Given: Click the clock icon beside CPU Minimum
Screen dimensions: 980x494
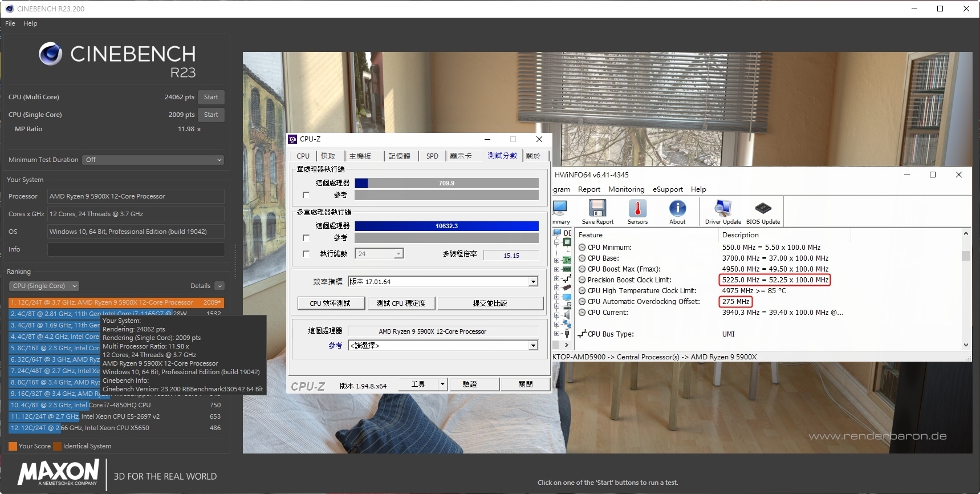Looking at the screenshot, I should click(582, 248).
